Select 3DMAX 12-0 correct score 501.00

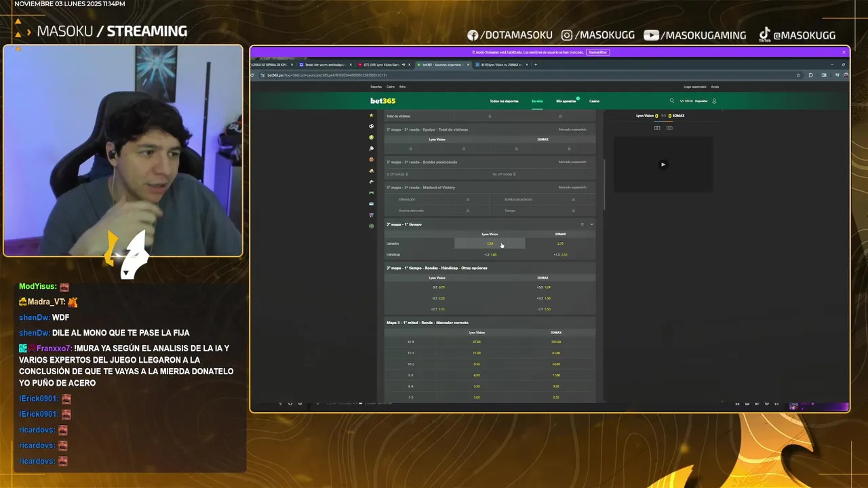(556, 342)
